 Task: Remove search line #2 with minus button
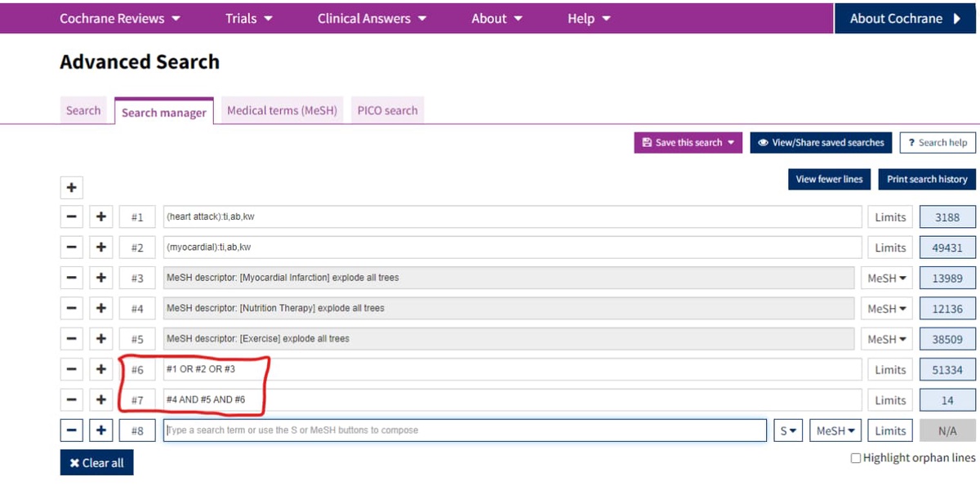[72, 247]
